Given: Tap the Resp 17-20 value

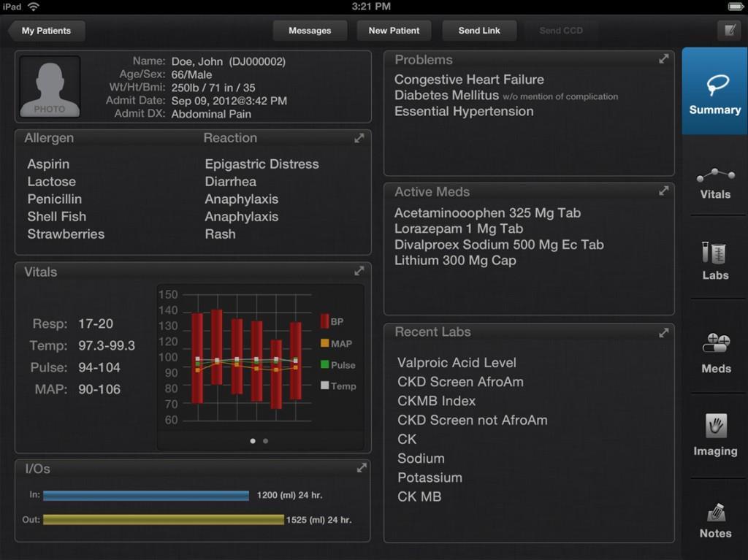Looking at the screenshot, I should [x=96, y=324].
